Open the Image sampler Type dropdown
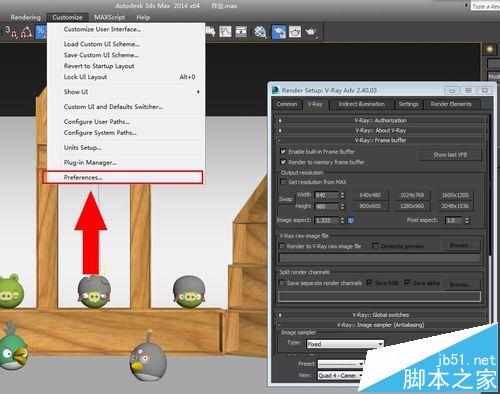This screenshot has width=500, height=394. (x=345, y=344)
